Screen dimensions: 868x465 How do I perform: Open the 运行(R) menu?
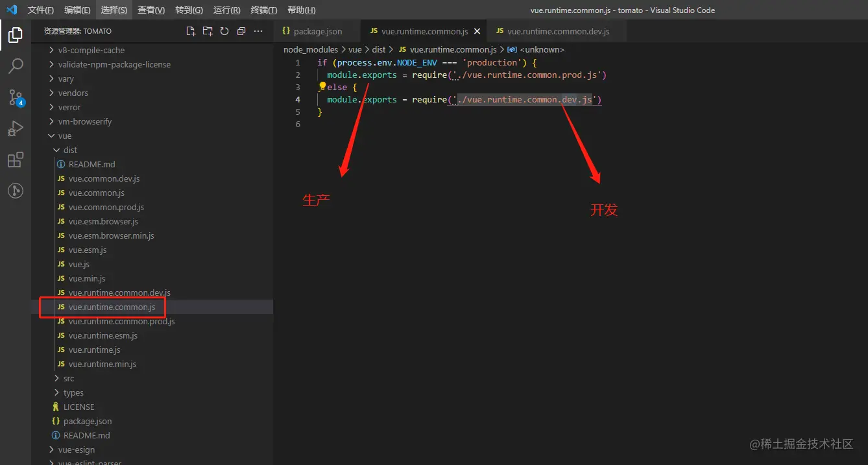(x=226, y=10)
